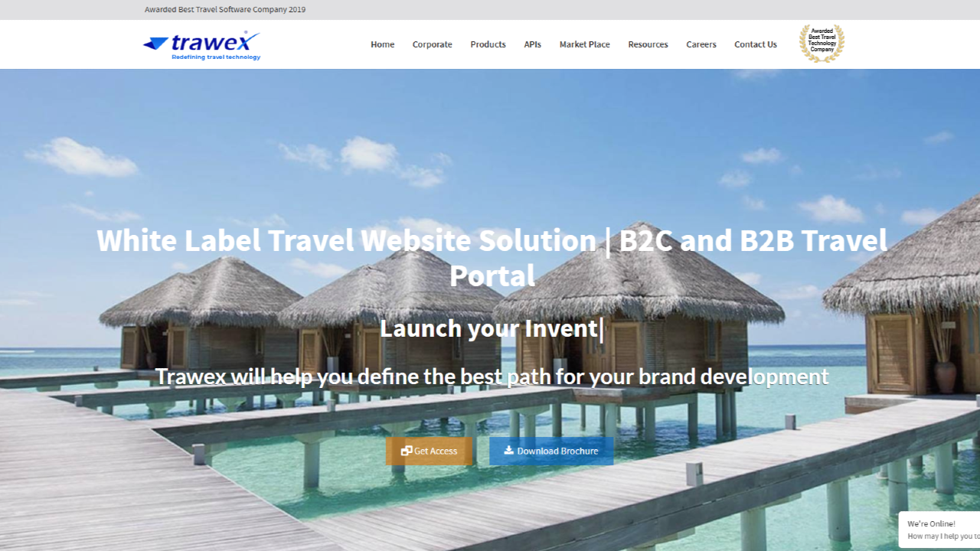Open the We're Online chat widget
The image size is (980, 551).
[939, 530]
